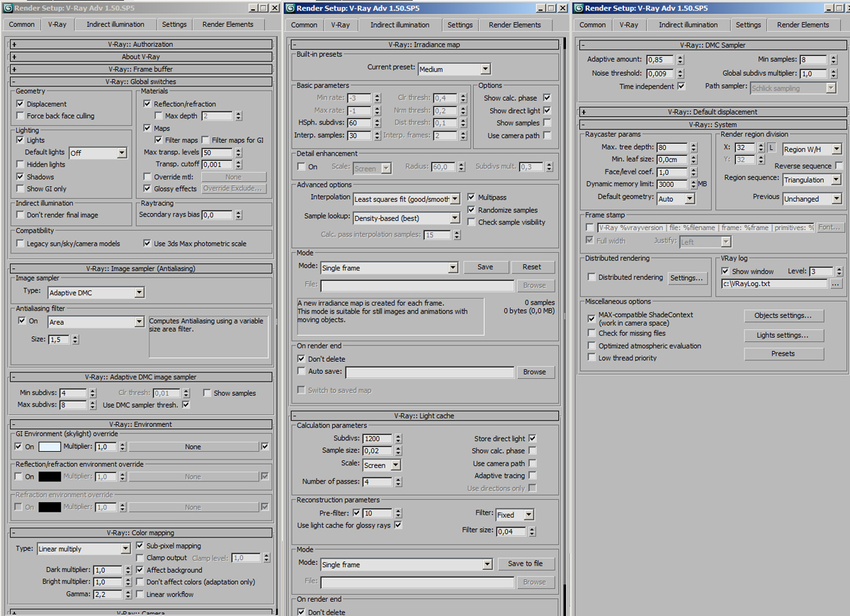Screen dimensions: 850x616
Task: Open Render Setup icon in left window title bar
Action: click(x=7, y=8)
